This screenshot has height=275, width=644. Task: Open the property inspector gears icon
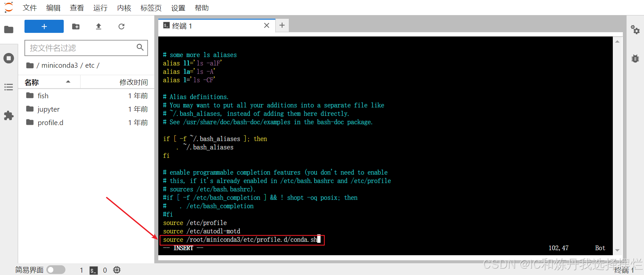(635, 30)
